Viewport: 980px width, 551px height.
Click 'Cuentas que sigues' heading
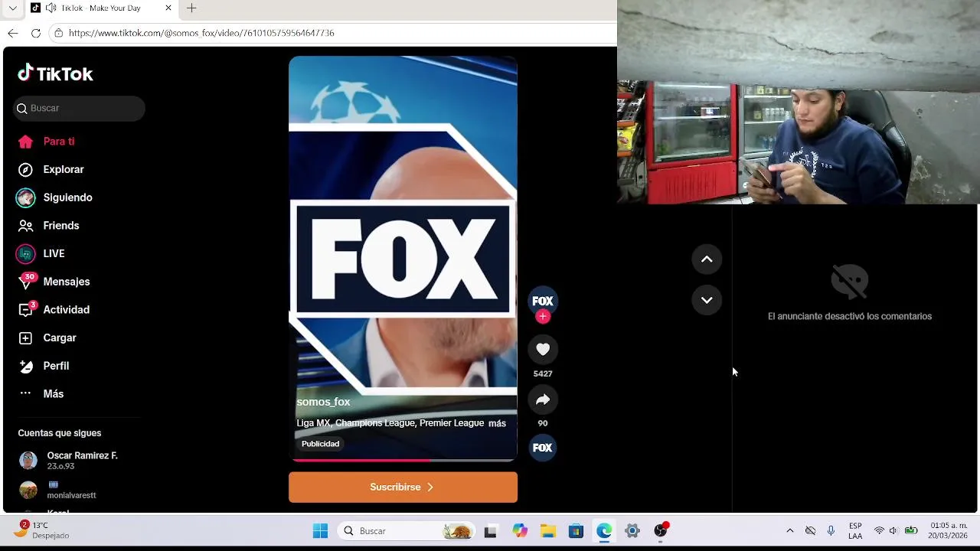60,433
